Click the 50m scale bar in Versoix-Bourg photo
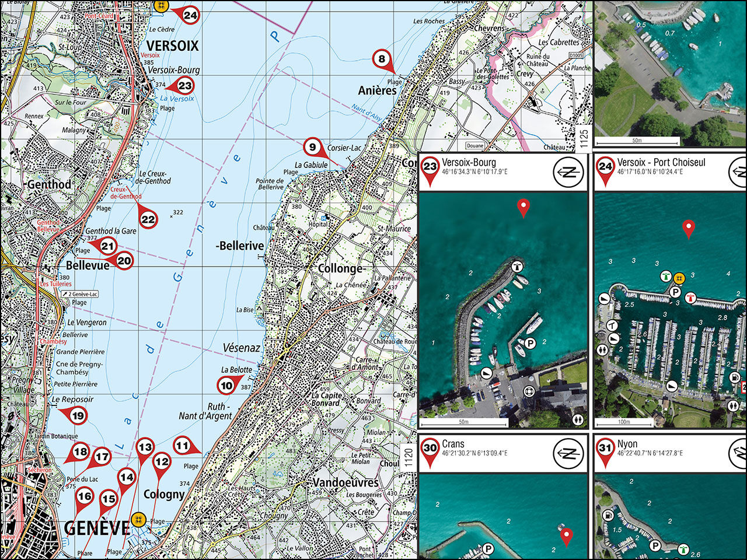Viewport: 747px width, 560px height. click(x=464, y=422)
